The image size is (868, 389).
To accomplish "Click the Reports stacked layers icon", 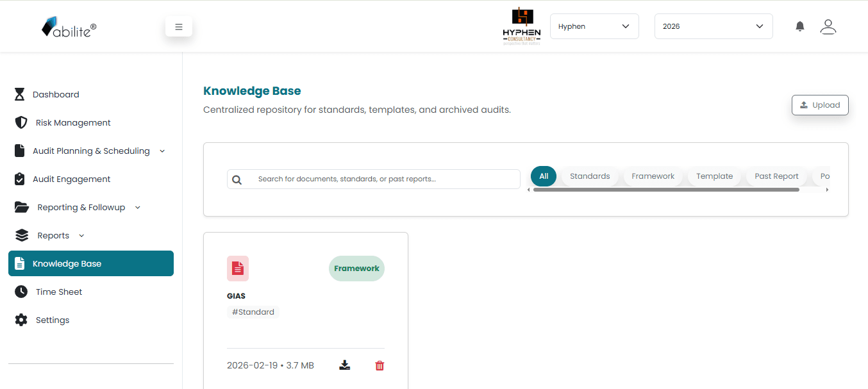I will point(22,235).
